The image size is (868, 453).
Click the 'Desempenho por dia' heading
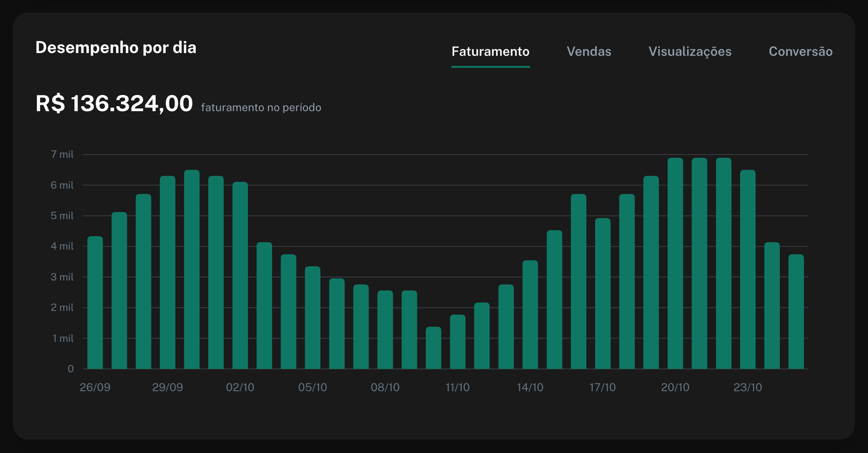116,48
